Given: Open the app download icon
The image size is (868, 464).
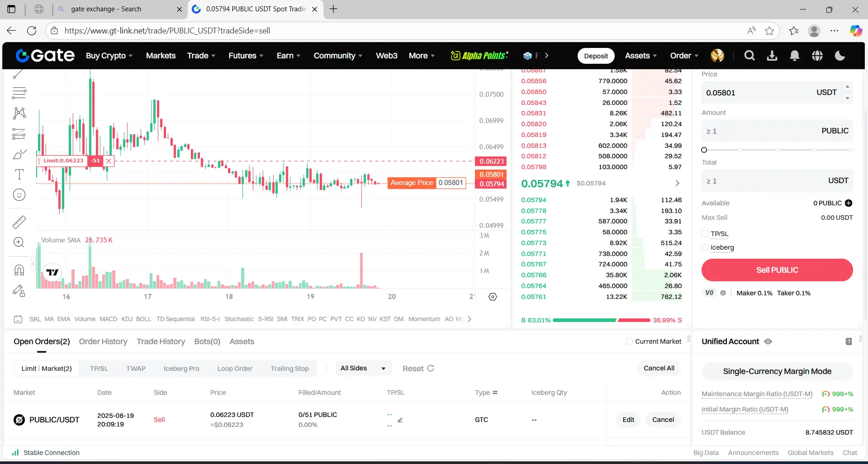Looking at the screenshot, I should coord(772,56).
